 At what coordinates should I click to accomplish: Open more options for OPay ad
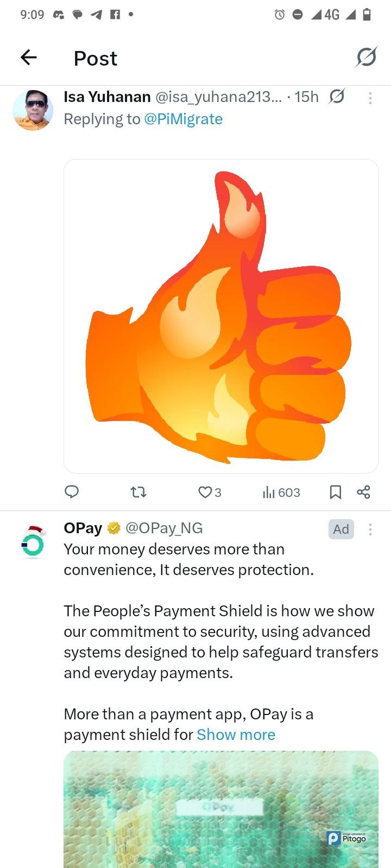[370, 529]
